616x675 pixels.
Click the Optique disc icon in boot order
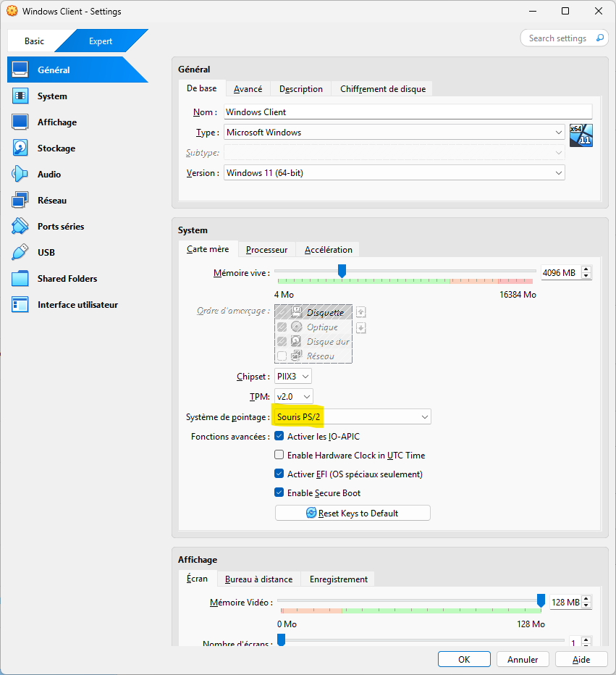coord(296,327)
